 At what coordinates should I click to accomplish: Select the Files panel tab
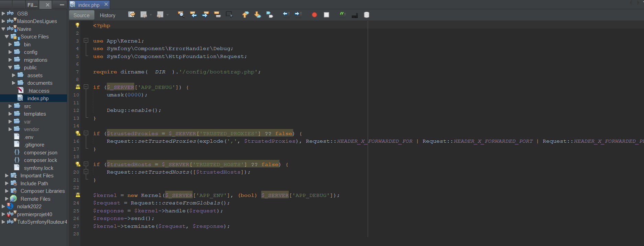coord(33,5)
